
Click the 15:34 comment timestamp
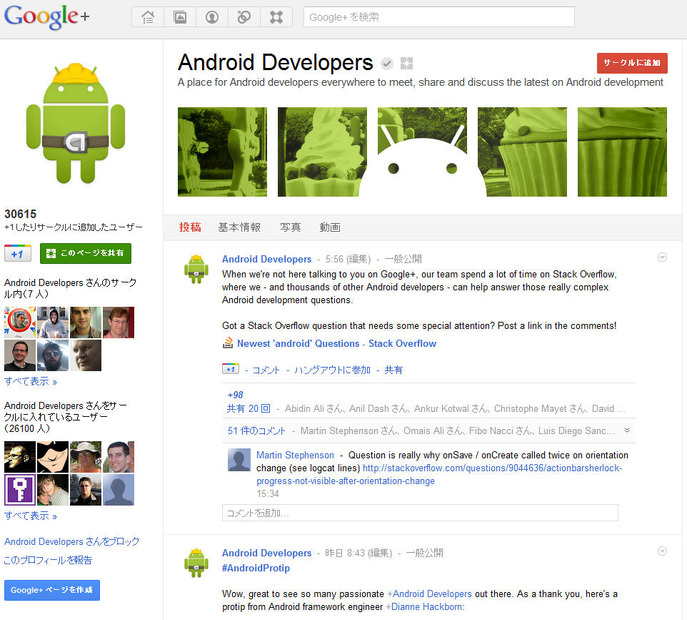coord(267,494)
